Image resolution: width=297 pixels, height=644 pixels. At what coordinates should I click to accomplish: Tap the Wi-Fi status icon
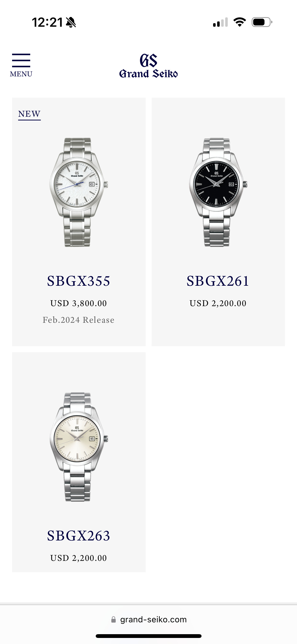[x=240, y=22]
